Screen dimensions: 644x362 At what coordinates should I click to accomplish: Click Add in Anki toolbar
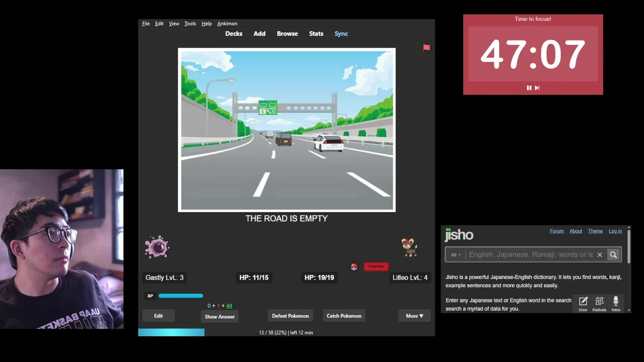pyautogui.click(x=260, y=34)
